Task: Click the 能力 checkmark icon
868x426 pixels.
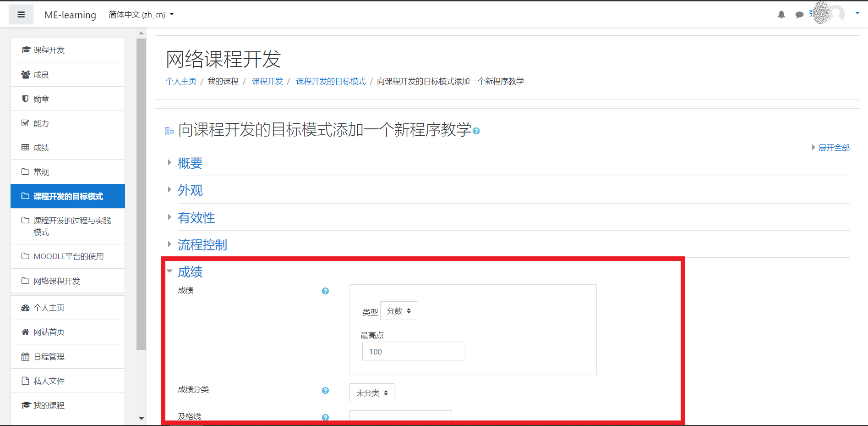Action: coord(26,123)
